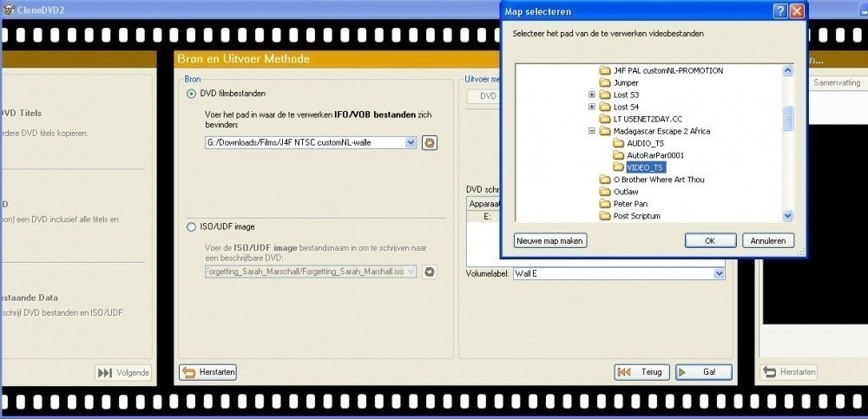868x419 pixels.
Task: Select the DVD filmbestanden radio button
Action: coord(192,94)
